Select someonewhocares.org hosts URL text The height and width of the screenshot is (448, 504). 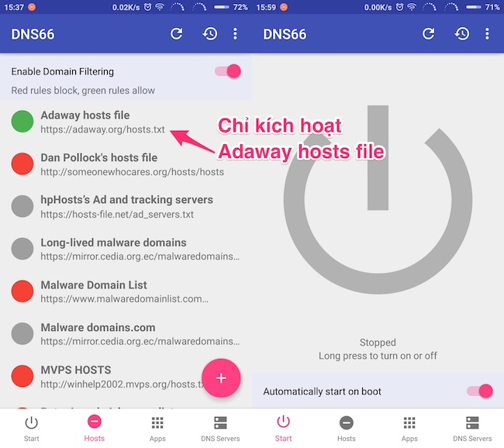click(132, 171)
